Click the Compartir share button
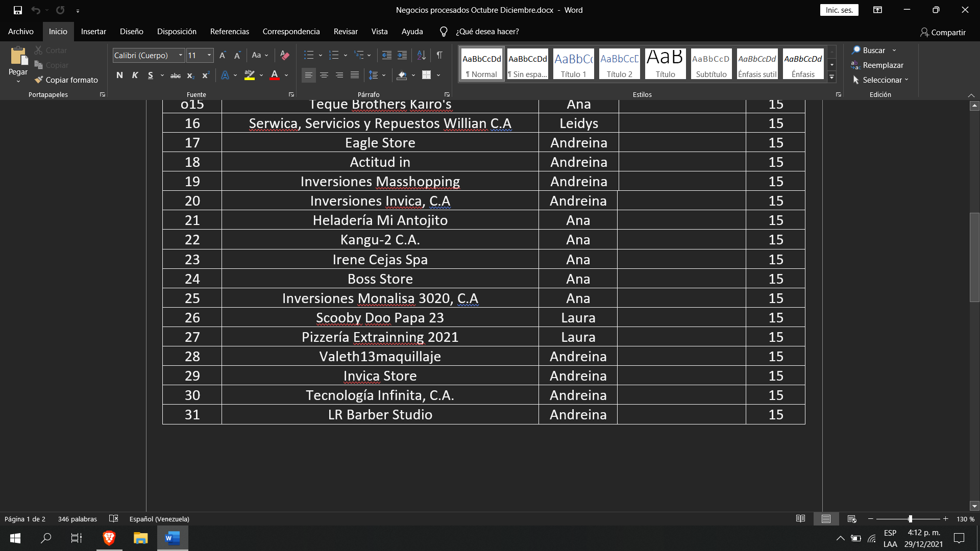Screen dimensions: 980x551 point(943,32)
